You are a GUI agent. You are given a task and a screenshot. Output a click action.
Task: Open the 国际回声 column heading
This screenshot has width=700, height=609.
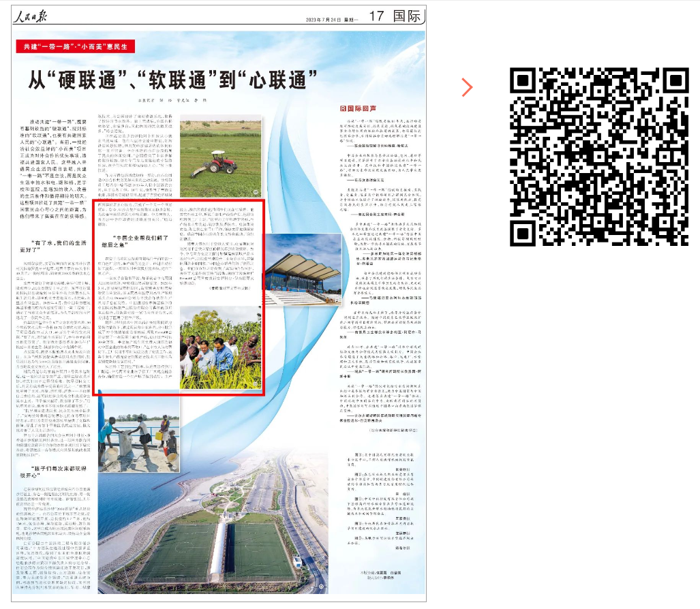click(359, 108)
